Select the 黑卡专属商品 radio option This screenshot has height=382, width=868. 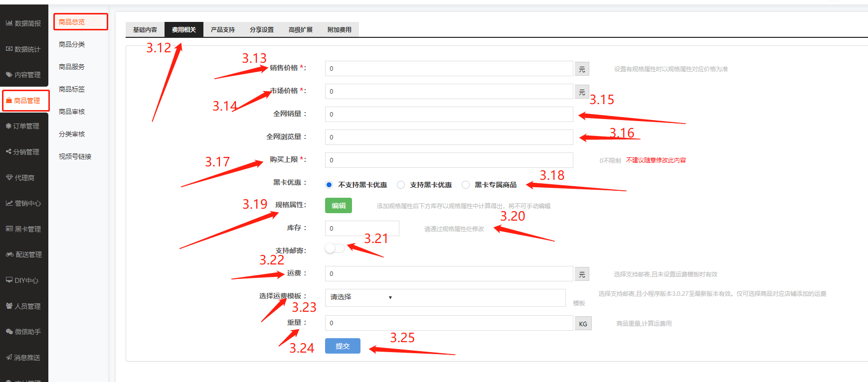[x=466, y=185]
